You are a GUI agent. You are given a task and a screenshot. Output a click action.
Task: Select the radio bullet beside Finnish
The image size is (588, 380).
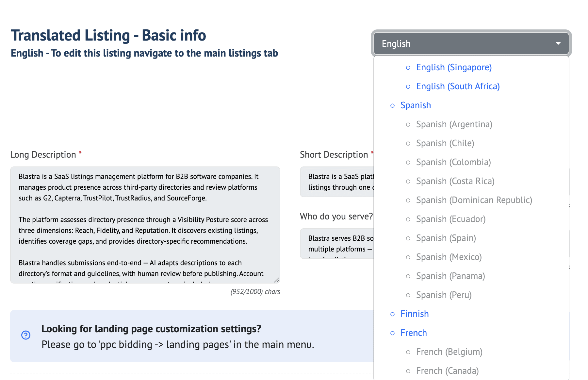(x=392, y=314)
